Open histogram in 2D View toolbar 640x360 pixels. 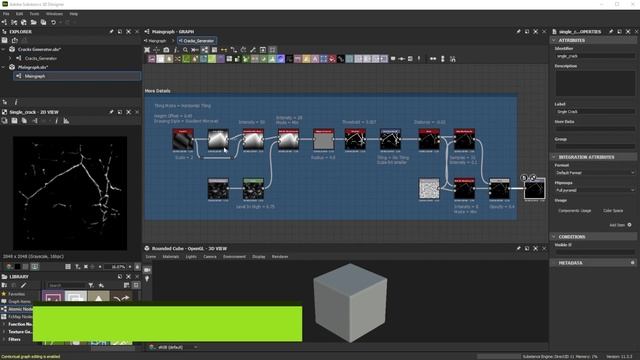pos(66,121)
